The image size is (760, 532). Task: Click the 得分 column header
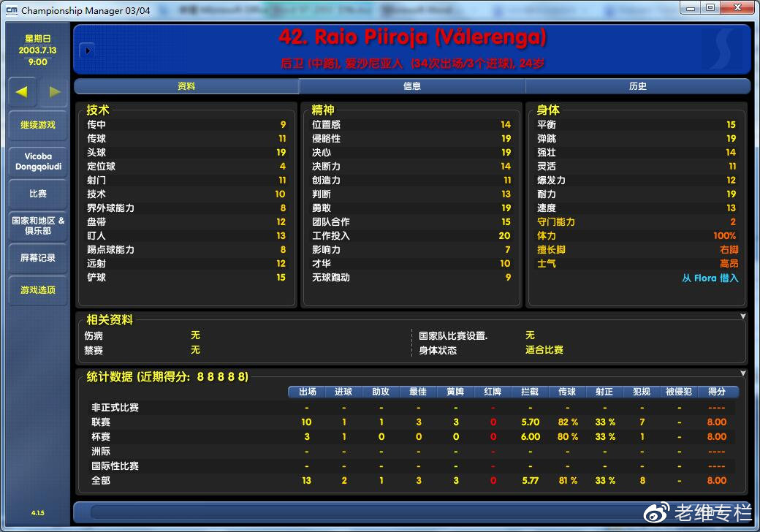click(717, 392)
